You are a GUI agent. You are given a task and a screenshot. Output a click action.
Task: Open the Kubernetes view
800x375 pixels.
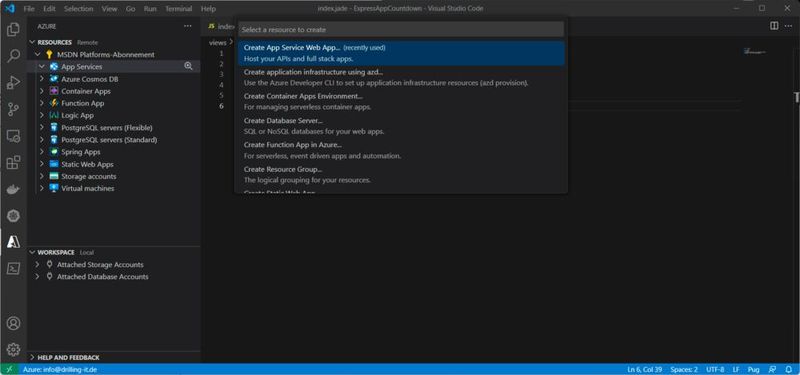[x=13, y=216]
